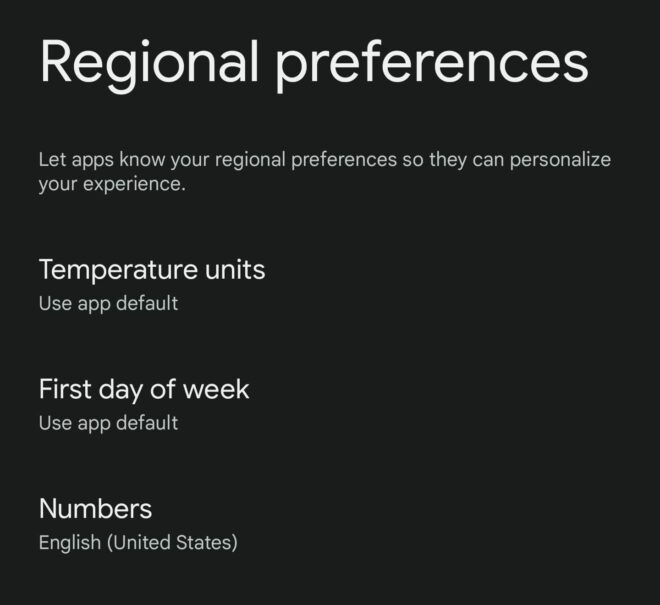Click the word 'Regional' in the header
Screen dimensions: 660x605
(x=149, y=65)
